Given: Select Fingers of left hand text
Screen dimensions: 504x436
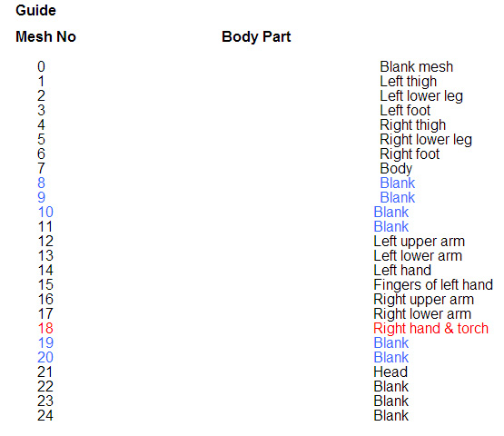Looking at the screenshot, I should pos(433,285).
